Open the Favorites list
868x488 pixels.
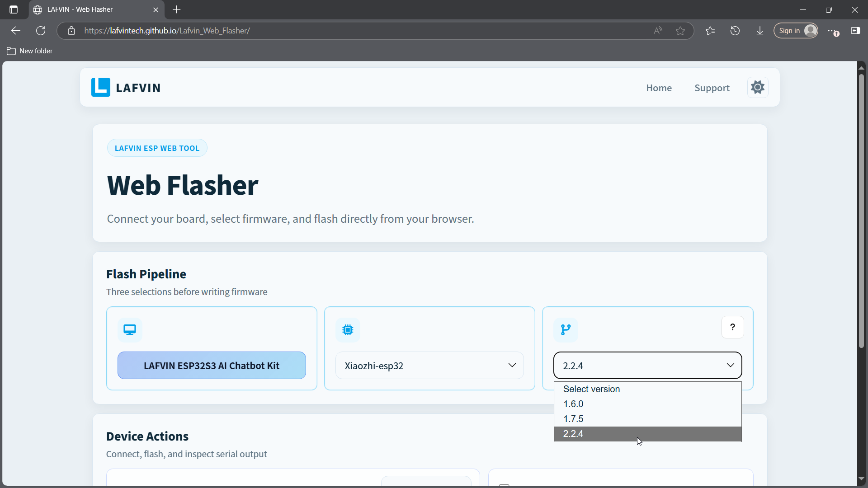[710, 31]
